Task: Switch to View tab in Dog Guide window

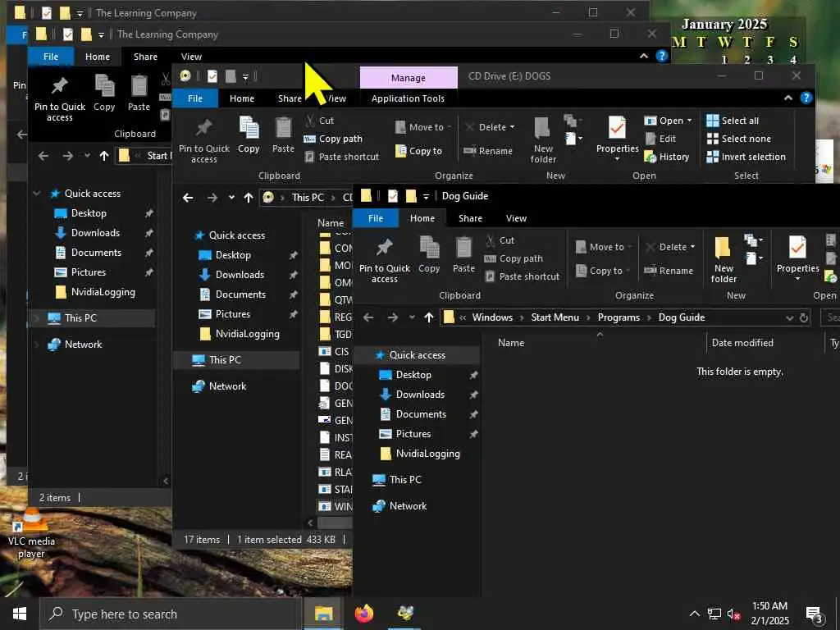Action: [x=516, y=218]
